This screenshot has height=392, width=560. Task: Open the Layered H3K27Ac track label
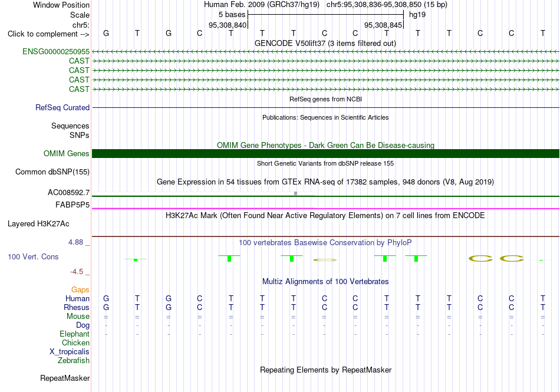[38, 224]
